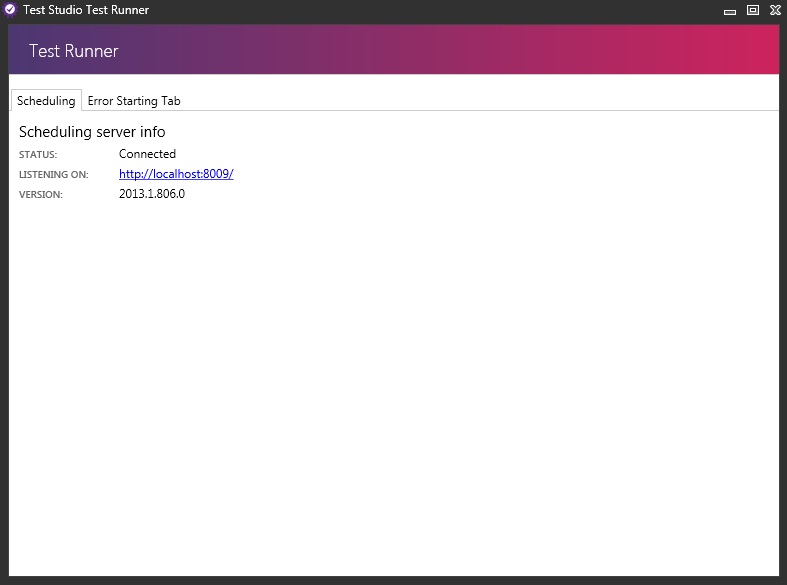Image resolution: width=787 pixels, height=585 pixels.
Task: Click the empty middle of the dark title bar
Action: click(430, 10)
